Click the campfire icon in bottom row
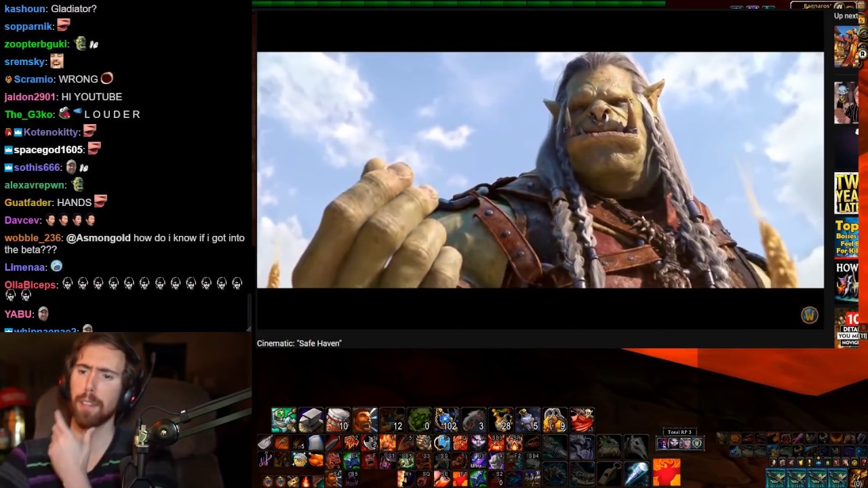Image resolution: width=868 pixels, height=488 pixels. tap(306, 481)
